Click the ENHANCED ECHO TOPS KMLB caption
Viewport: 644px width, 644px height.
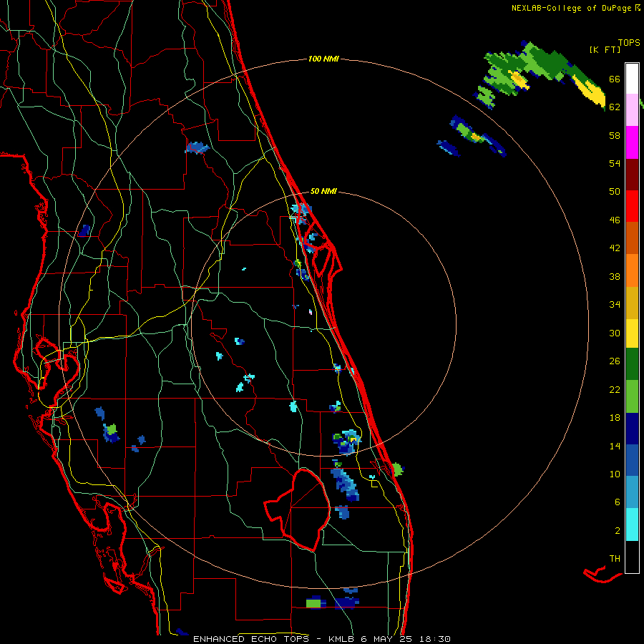321,639
